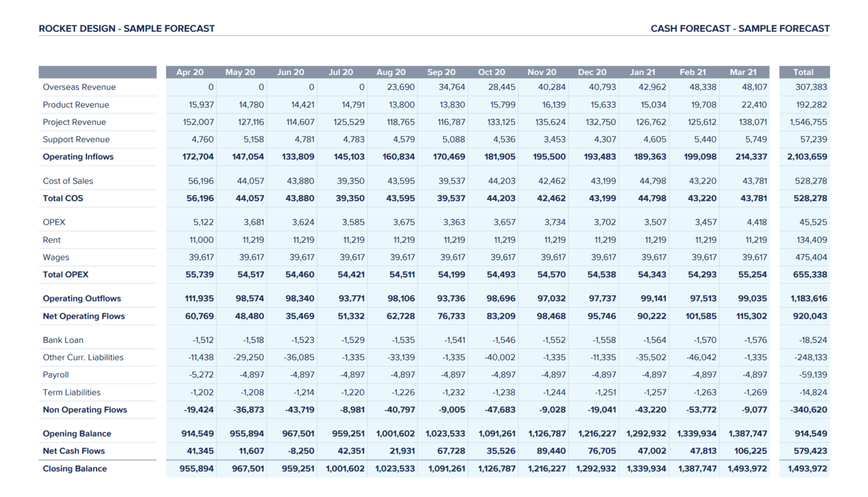
Task: Click the ROCKET DESIGN - SAMPLE FORECAST title
Action: (126, 28)
